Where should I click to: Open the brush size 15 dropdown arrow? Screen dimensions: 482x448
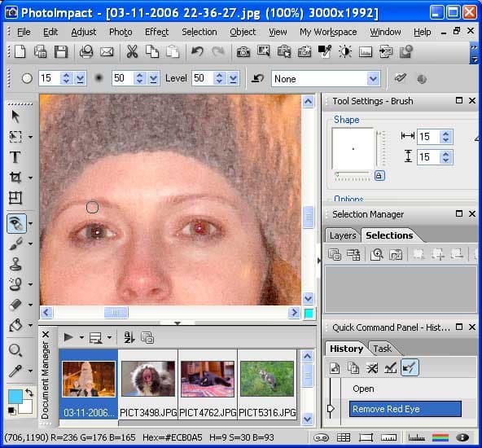click(80, 79)
